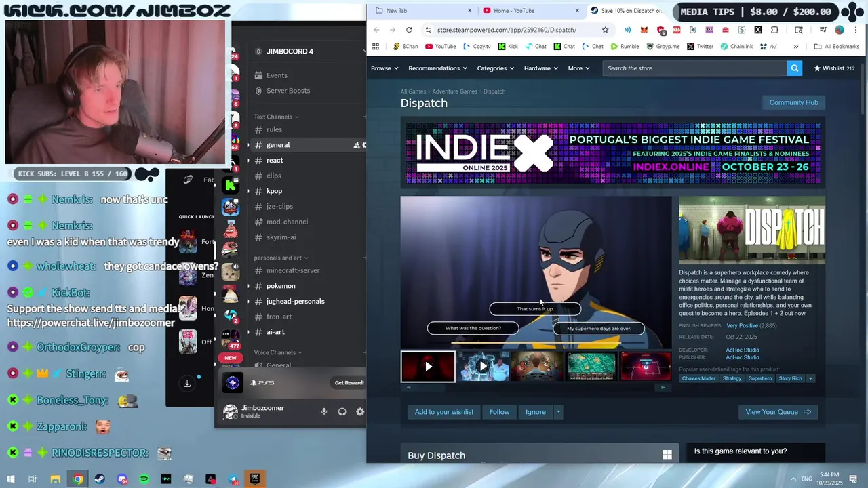Mute microphone in Discord user panel
Image resolution: width=868 pixels, height=488 pixels.
tap(324, 411)
